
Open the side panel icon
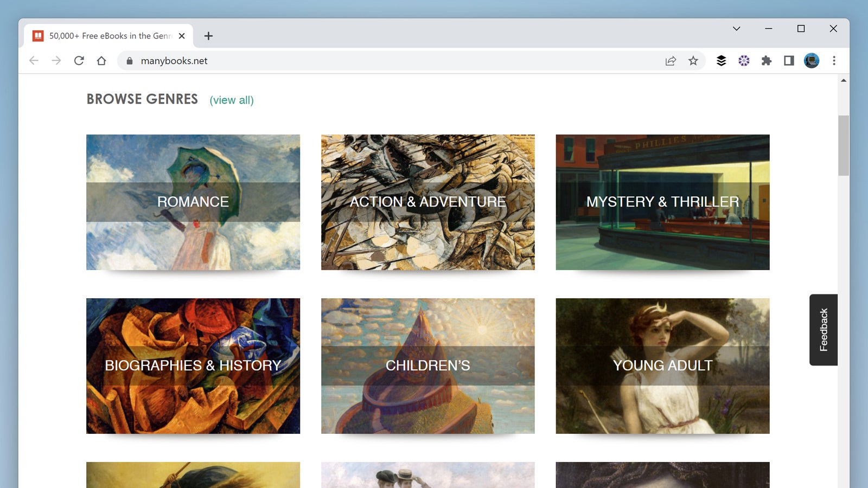click(789, 61)
